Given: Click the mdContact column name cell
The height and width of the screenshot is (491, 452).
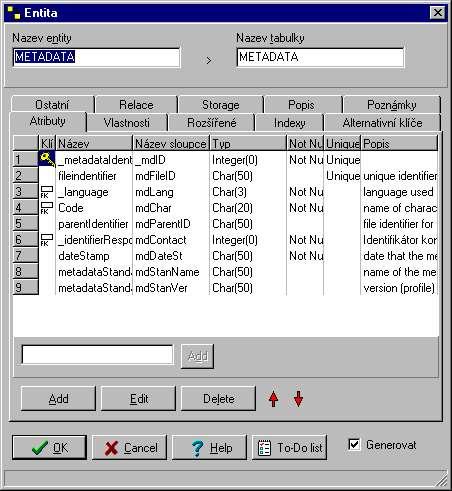Looking at the screenshot, I should tap(171, 240).
